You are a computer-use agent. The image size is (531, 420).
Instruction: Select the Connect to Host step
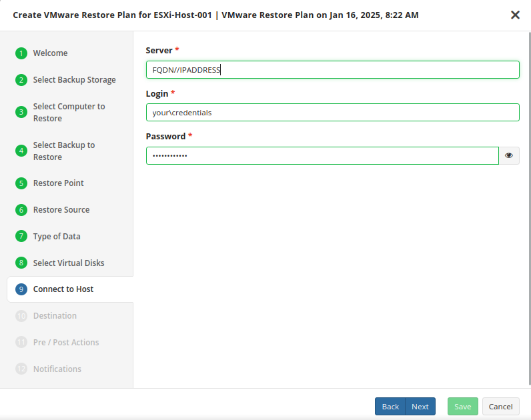point(63,289)
